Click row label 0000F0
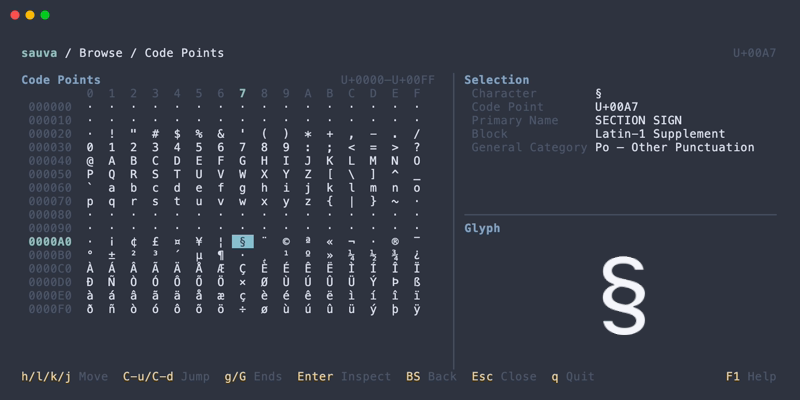800x400 pixels. tap(50, 309)
